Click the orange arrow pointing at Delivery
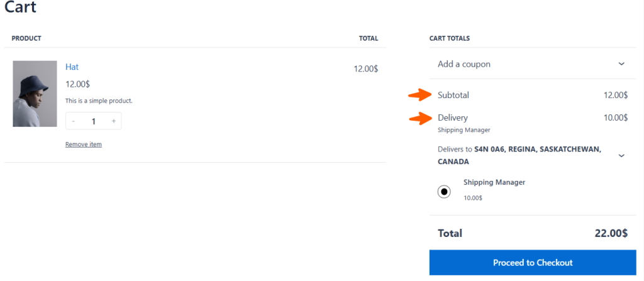This screenshot has height=281, width=644. [x=420, y=118]
